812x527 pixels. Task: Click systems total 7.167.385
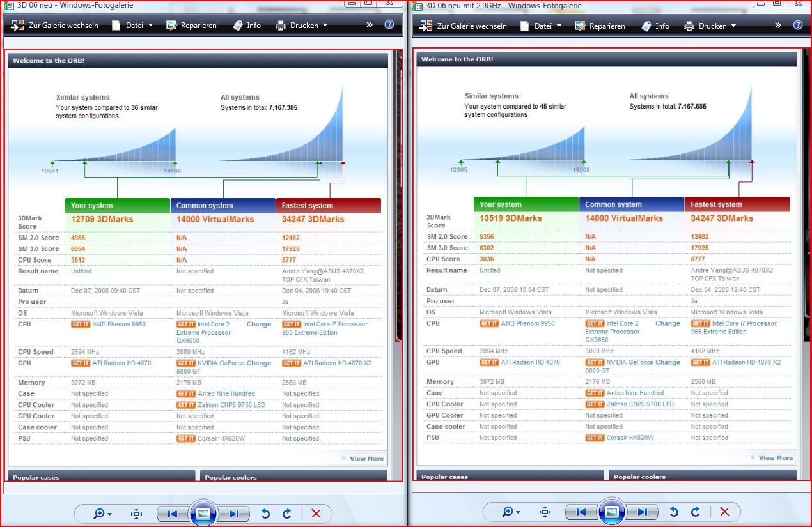click(x=283, y=107)
